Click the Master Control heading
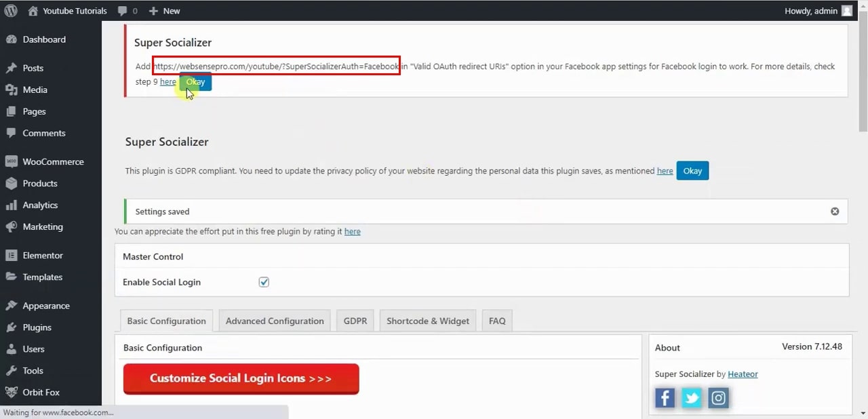Image resolution: width=868 pixels, height=419 pixels. coord(153,256)
